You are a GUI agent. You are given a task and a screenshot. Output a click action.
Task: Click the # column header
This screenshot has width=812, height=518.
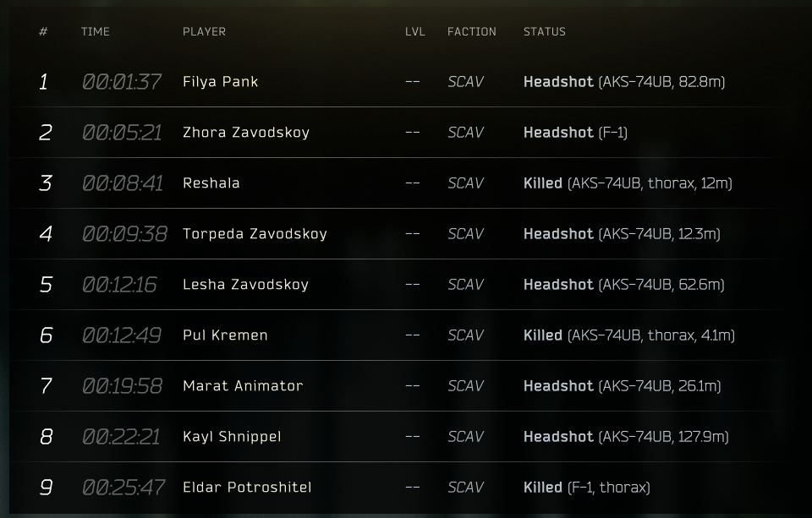(43, 31)
